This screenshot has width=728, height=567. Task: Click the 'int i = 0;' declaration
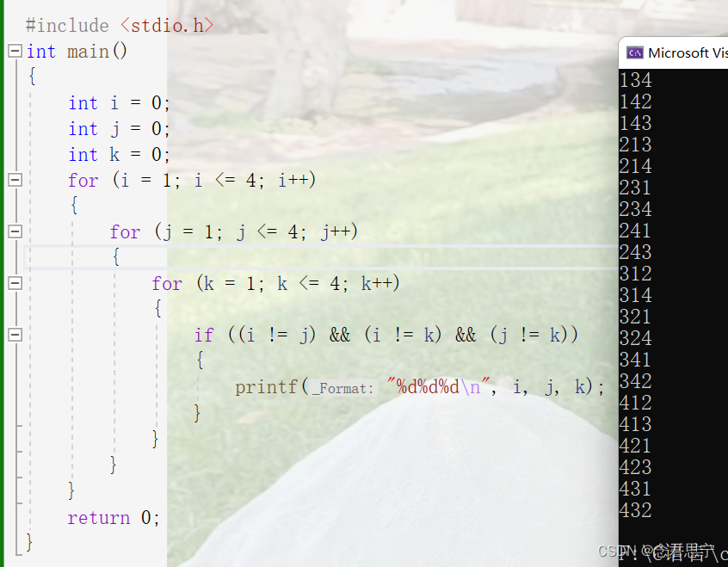point(120,102)
